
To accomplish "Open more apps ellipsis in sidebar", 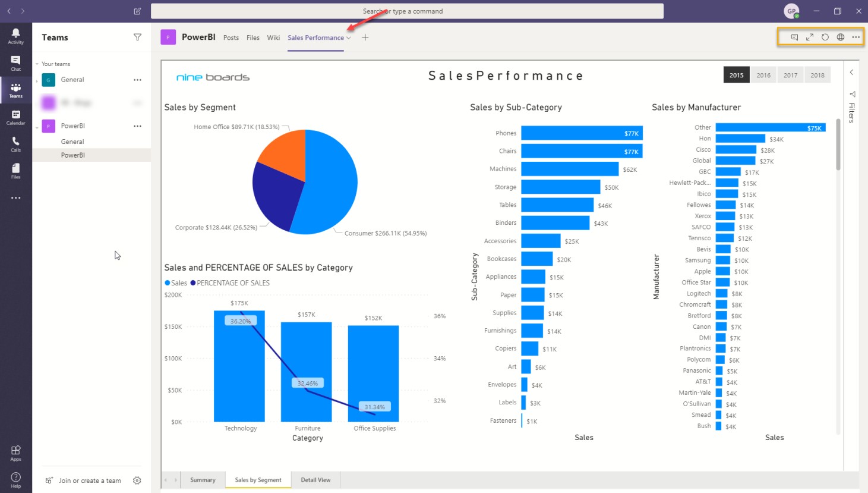I will (x=15, y=197).
